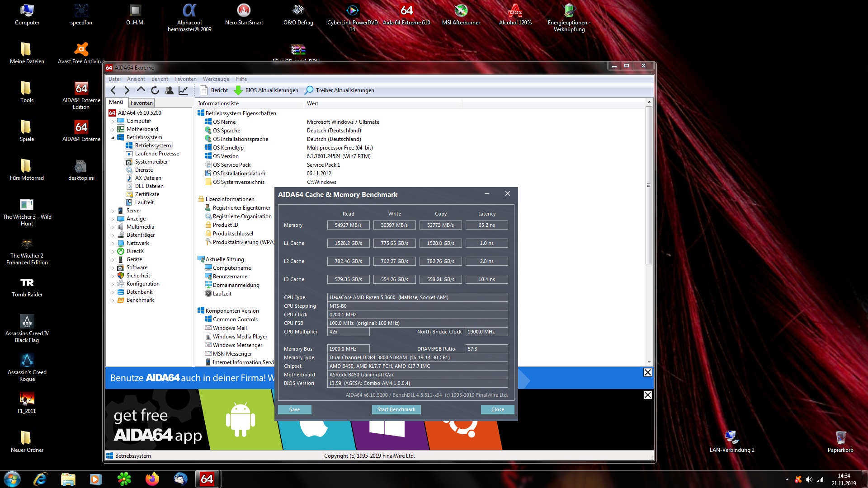Select OS Service Pack entry icon
868x488 pixels.
coord(208,164)
